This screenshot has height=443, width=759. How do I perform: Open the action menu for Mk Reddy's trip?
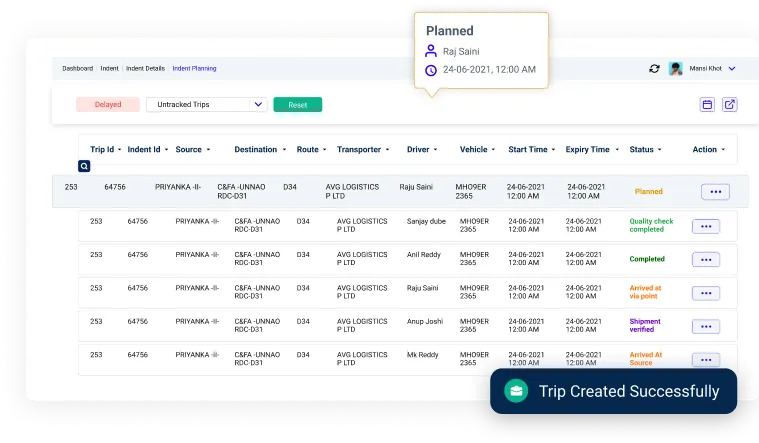[706, 360]
